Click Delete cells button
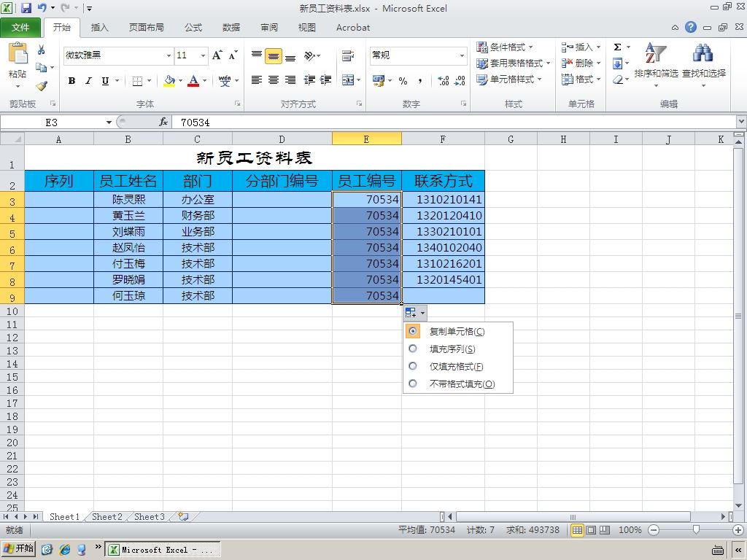Image resolution: width=747 pixels, height=560 pixels. pos(581,63)
